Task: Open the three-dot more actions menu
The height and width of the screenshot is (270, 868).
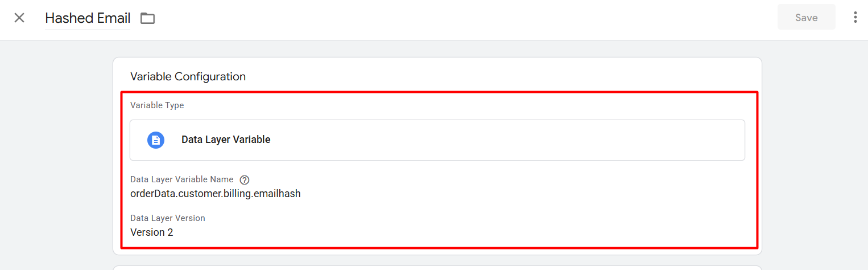Action: coord(855,18)
